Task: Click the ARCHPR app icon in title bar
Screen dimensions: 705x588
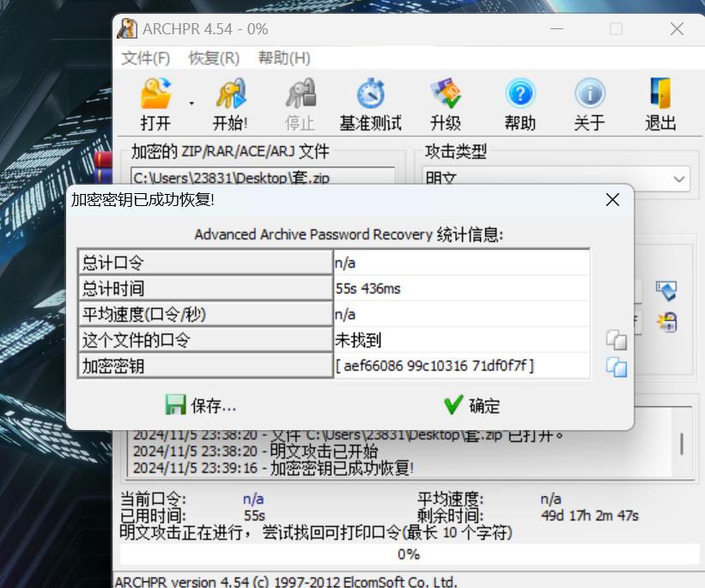Action: click(x=127, y=29)
